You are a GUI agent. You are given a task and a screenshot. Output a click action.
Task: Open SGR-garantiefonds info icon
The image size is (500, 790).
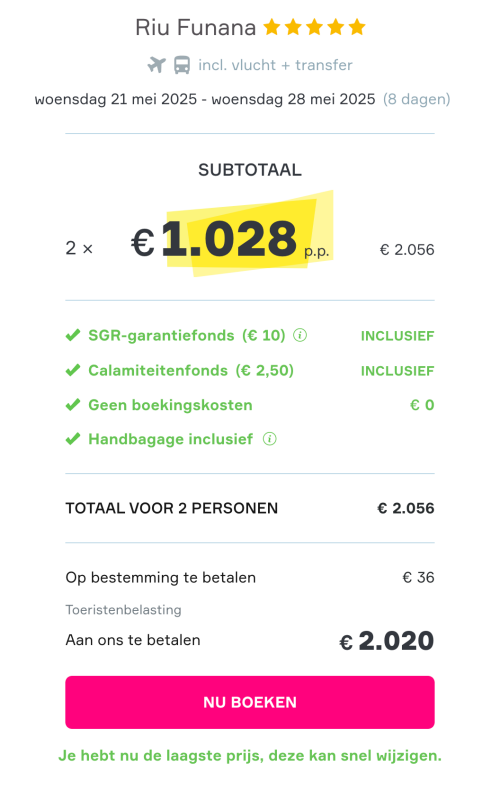(300, 335)
